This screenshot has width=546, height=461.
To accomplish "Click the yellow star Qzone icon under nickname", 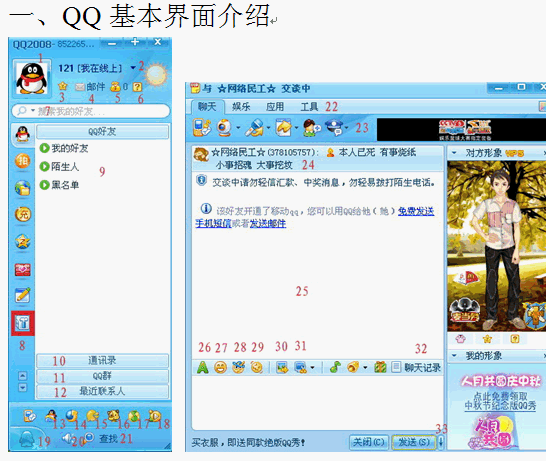I will 63,86.
